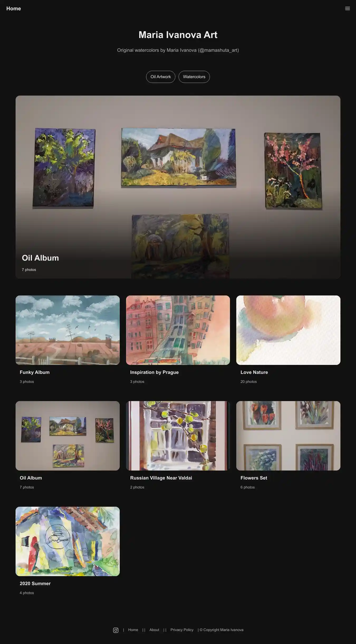
Task: Open the Love Nature album image
Action: click(288, 330)
